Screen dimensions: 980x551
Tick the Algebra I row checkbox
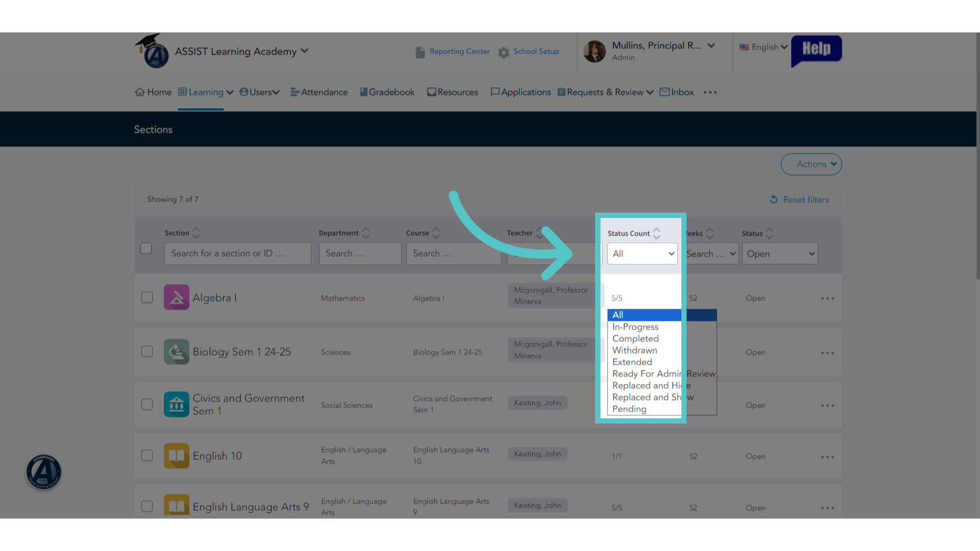click(x=147, y=297)
